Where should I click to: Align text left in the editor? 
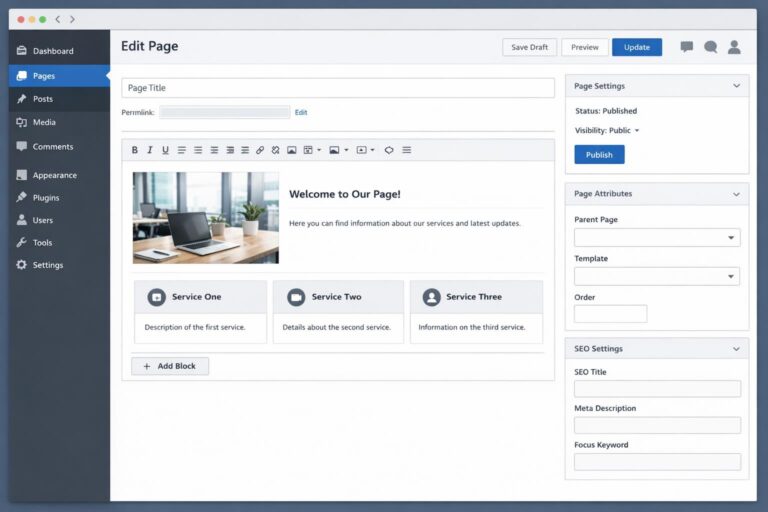(x=182, y=150)
